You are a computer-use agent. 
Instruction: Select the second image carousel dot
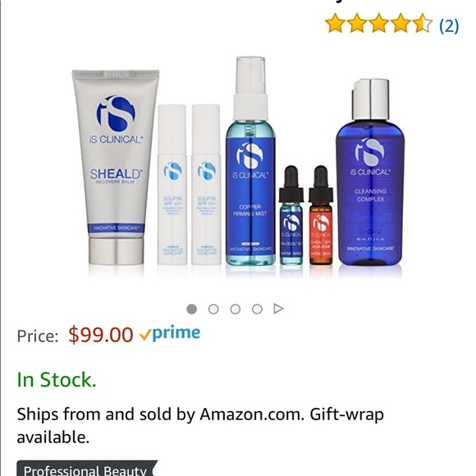pos(213,309)
